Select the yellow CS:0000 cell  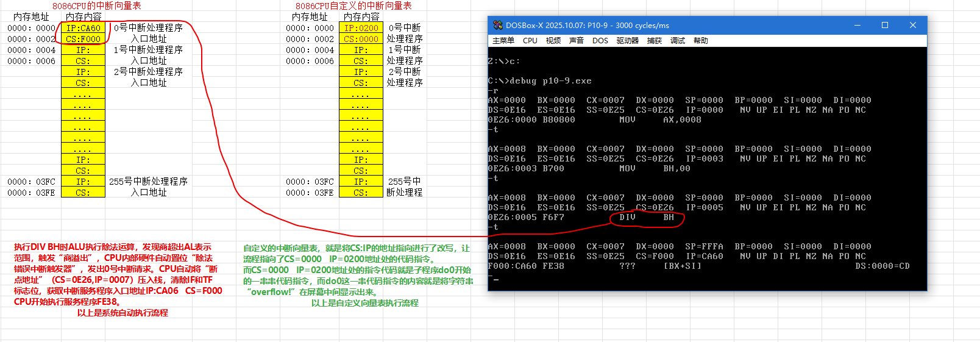point(361,39)
